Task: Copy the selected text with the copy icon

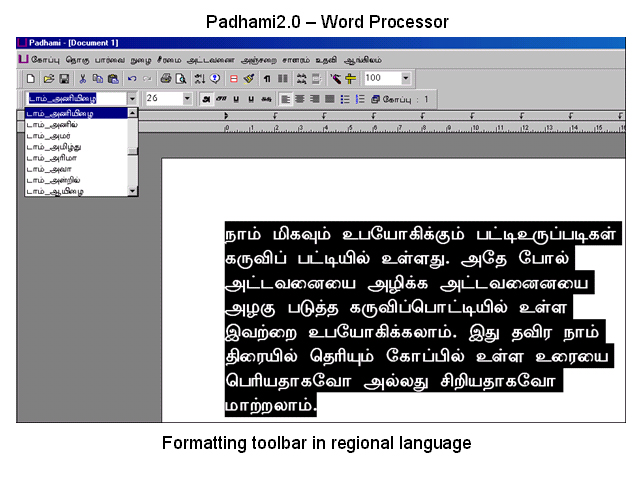Action: click(98, 78)
